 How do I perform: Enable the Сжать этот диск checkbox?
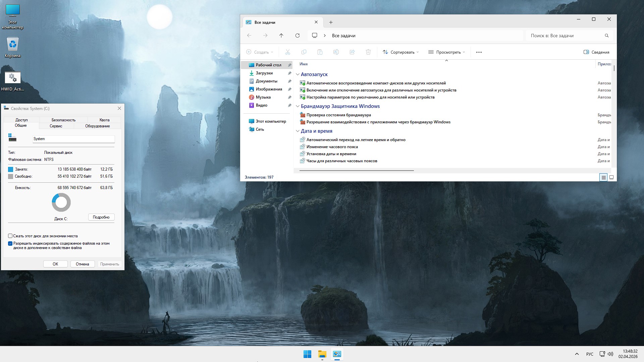coord(10,236)
